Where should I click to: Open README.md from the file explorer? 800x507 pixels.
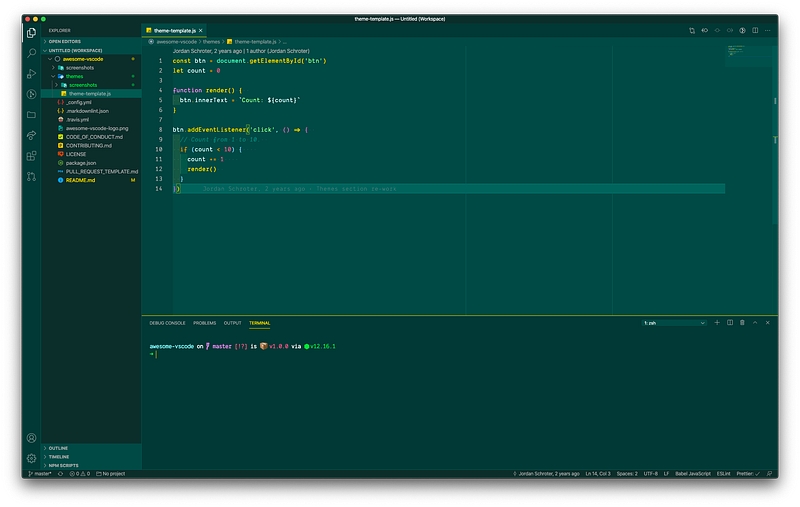click(x=80, y=180)
